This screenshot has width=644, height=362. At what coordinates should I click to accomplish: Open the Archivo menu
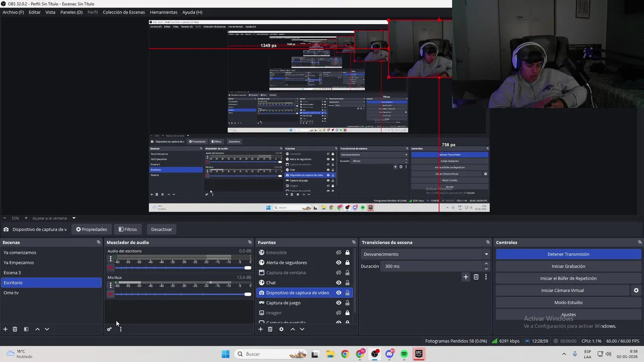pos(13,12)
